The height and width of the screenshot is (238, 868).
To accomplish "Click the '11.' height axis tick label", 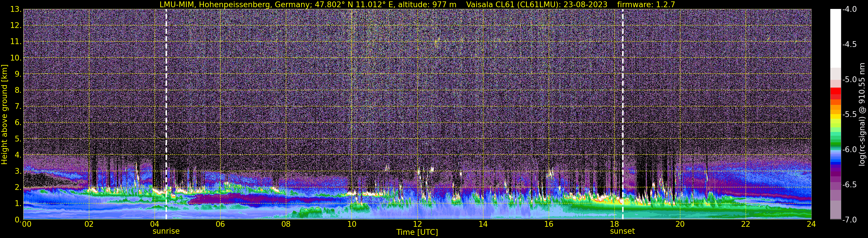I will pos(16,42).
